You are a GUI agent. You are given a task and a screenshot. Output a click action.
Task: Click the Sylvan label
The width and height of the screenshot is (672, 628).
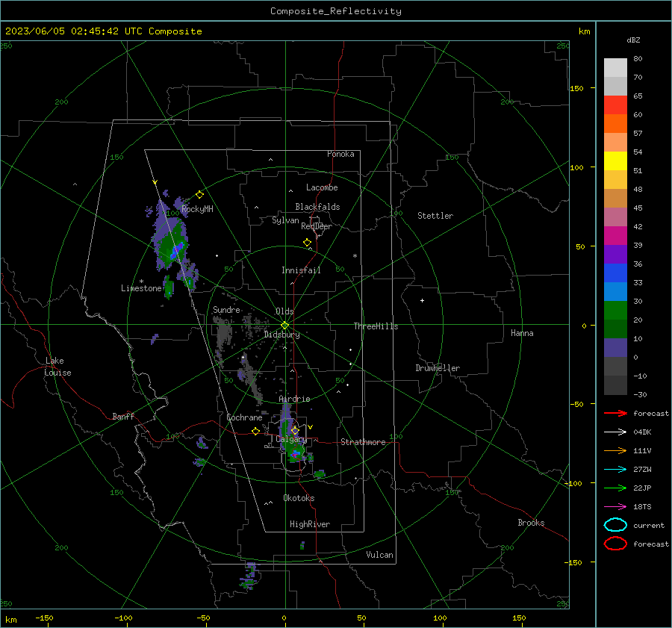(285, 220)
